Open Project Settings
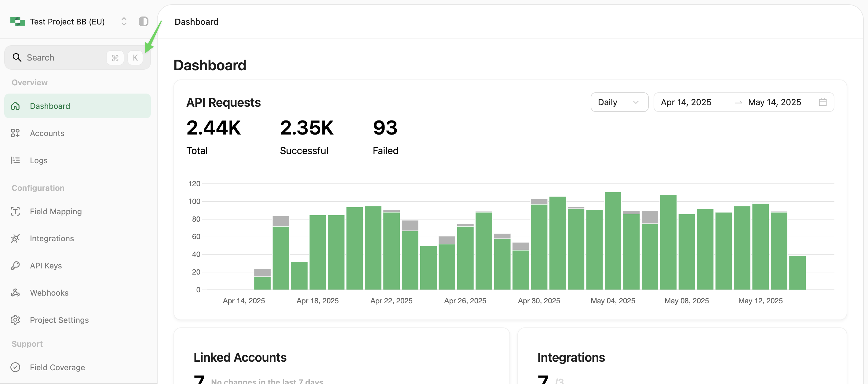This screenshot has width=868, height=384. 78,320
